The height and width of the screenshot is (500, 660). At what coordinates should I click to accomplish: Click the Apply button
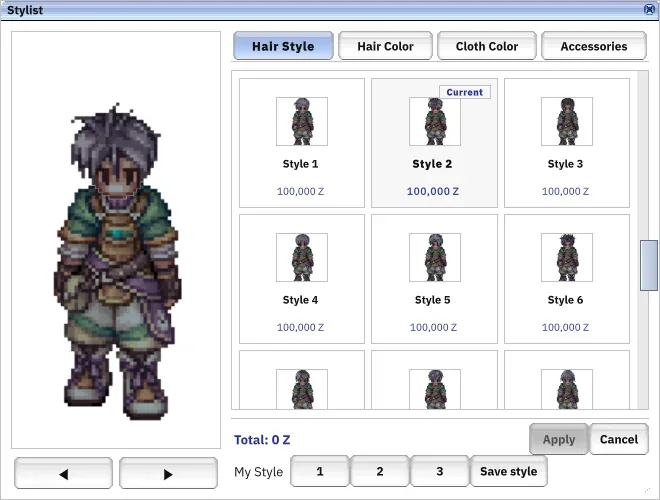pyautogui.click(x=559, y=439)
